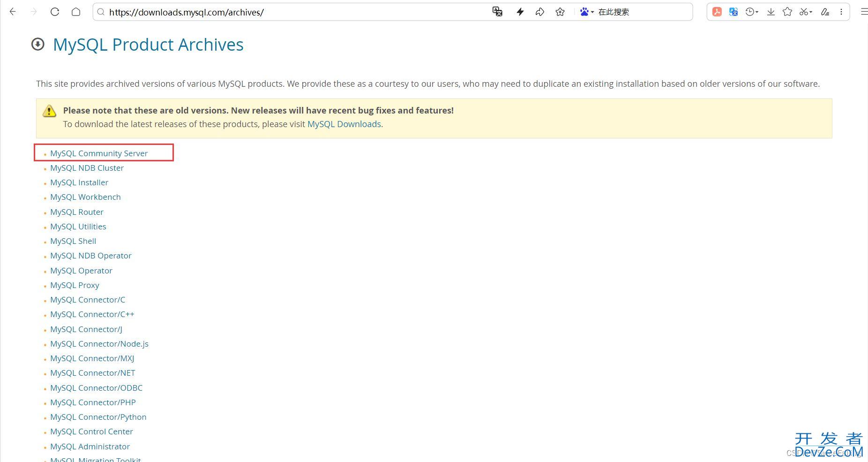
Task: Open MySQL NDB Cluster archive link
Action: pos(87,168)
